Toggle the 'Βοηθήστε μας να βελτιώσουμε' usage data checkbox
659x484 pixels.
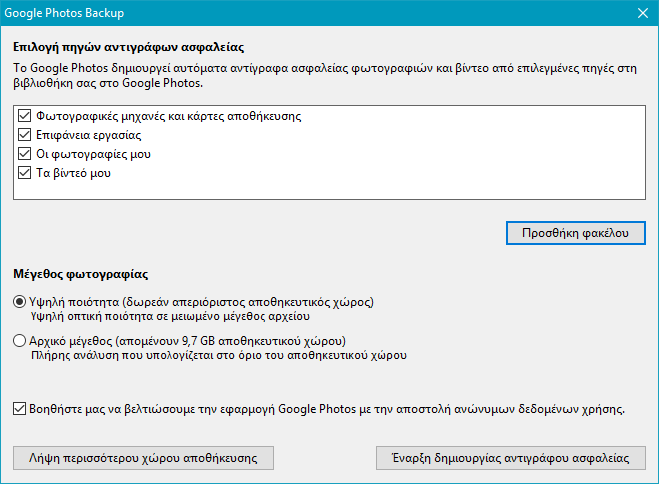coord(21,408)
